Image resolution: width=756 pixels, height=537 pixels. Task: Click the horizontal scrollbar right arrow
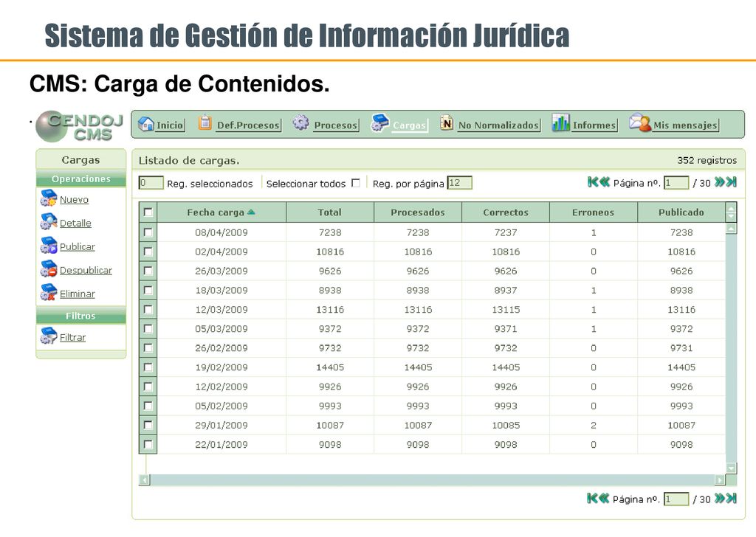720,479
